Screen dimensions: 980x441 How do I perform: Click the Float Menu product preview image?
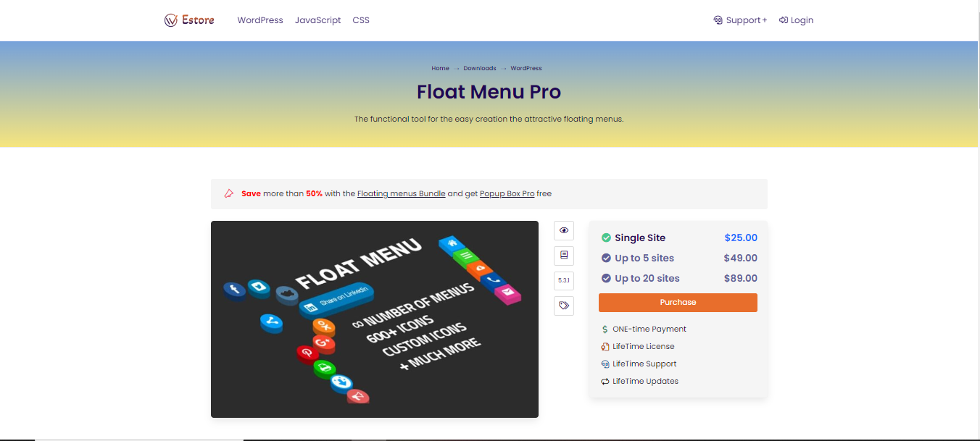click(374, 319)
